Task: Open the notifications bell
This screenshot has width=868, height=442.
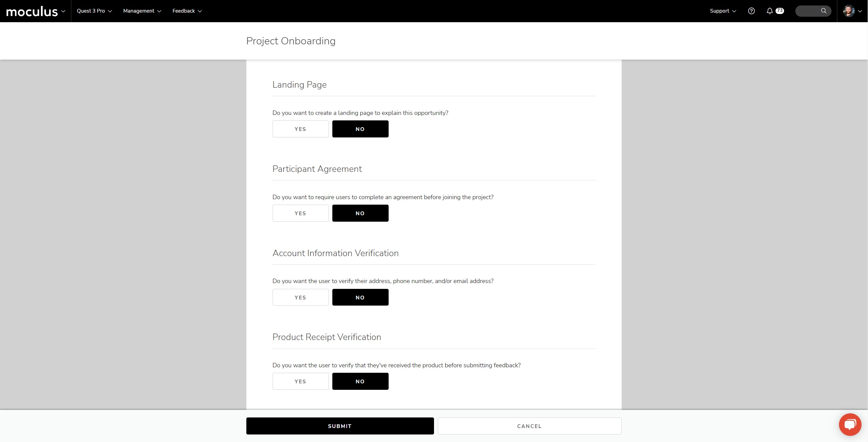Action: pyautogui.click(x=770, y=11)
